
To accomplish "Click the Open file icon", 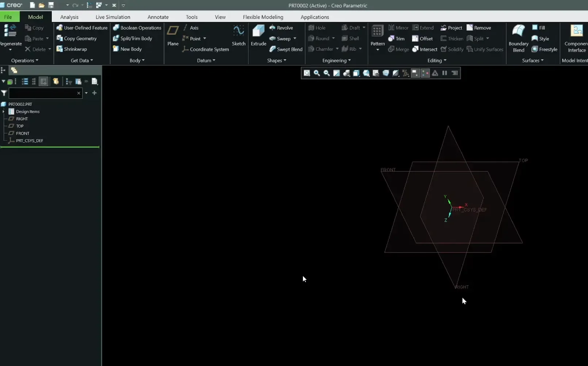I will 42,5.
